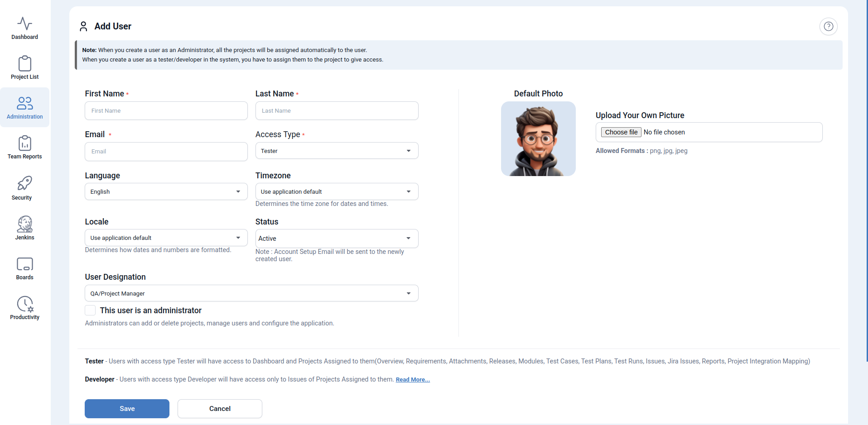Open the Productivity clock icon
This screenshot has height=425, width=868.
[24, 304]
